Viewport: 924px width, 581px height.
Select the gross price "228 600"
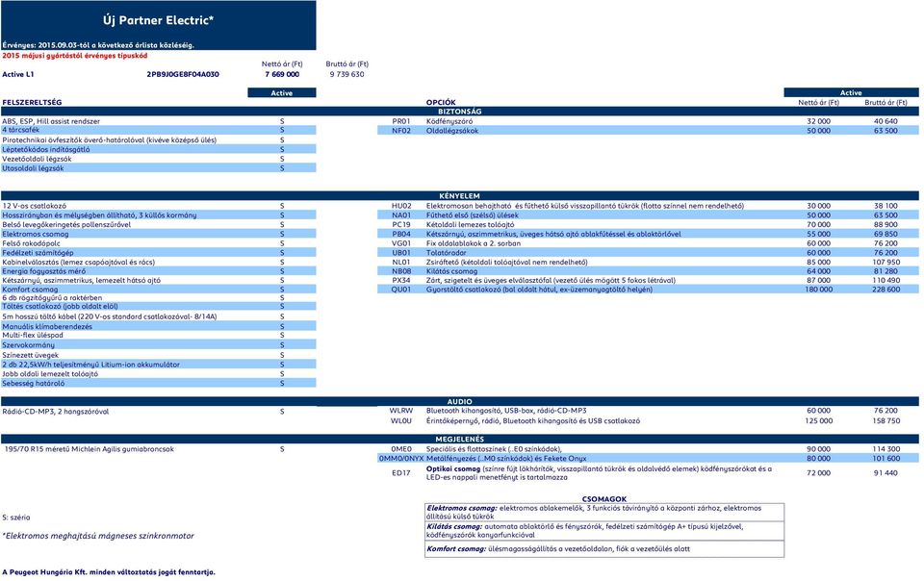885,290
